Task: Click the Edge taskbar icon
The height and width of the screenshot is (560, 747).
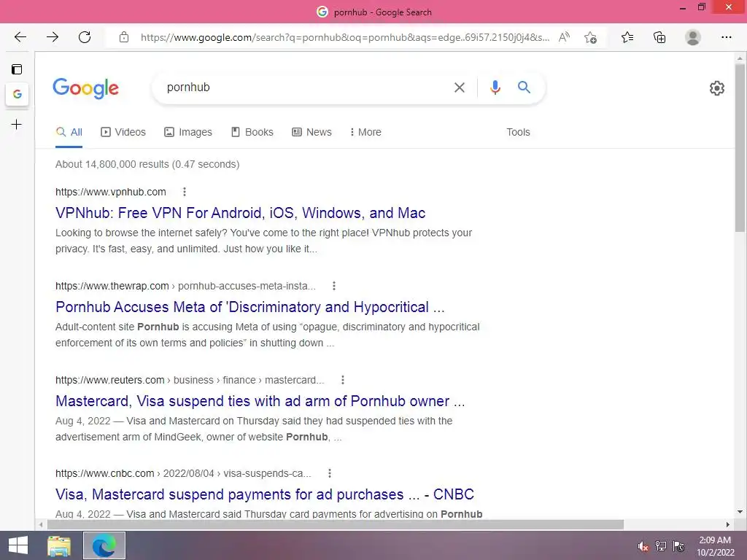Action: (104, 545)
